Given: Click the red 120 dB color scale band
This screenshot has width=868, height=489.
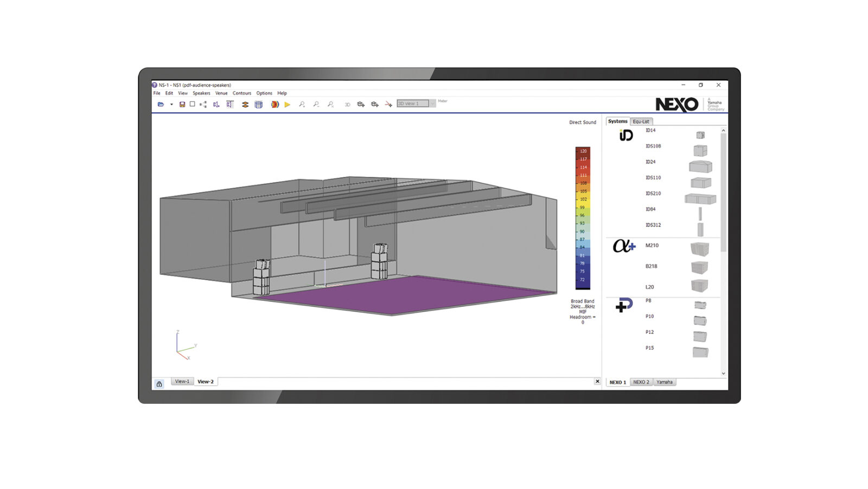Looking at the screenshot, I should tap(583, 151).
